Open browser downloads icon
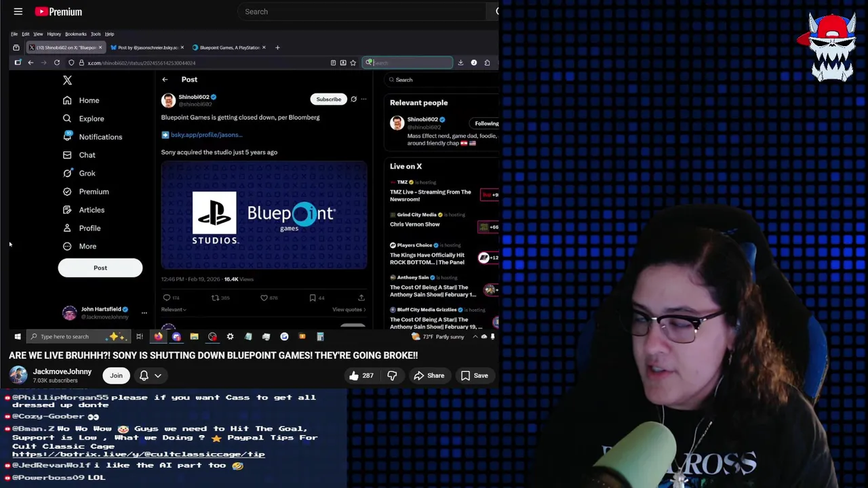868x488 pixels. click(460, 62)
